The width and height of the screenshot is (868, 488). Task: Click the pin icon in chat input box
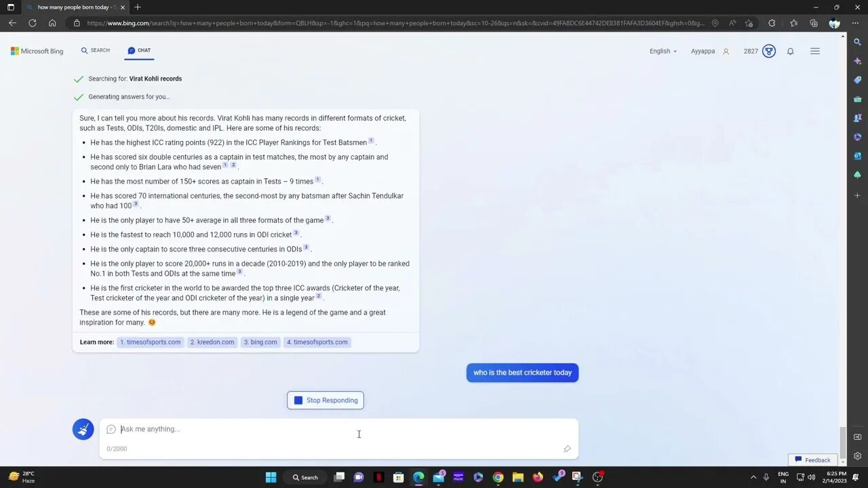pos(567,449)
